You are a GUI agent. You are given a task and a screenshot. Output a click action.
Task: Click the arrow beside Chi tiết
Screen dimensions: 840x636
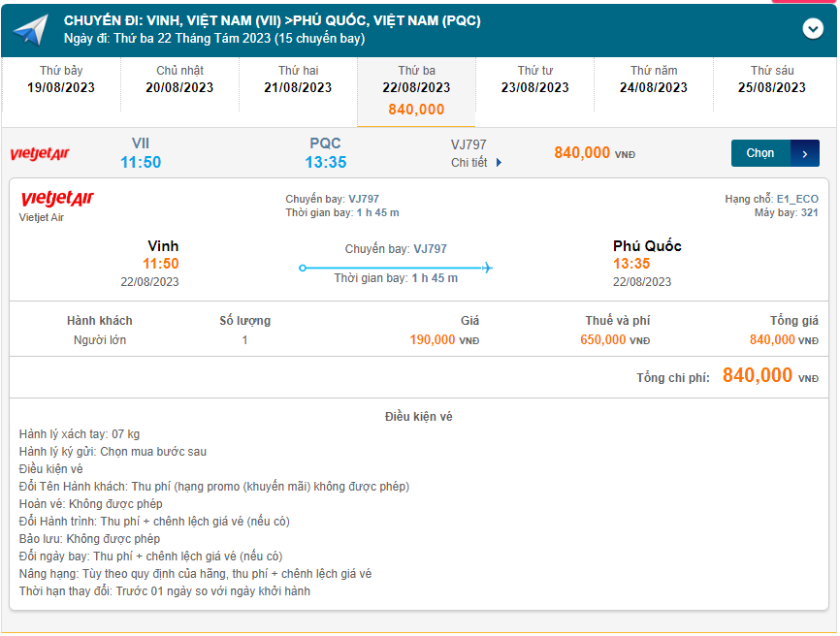click(500, 163)
